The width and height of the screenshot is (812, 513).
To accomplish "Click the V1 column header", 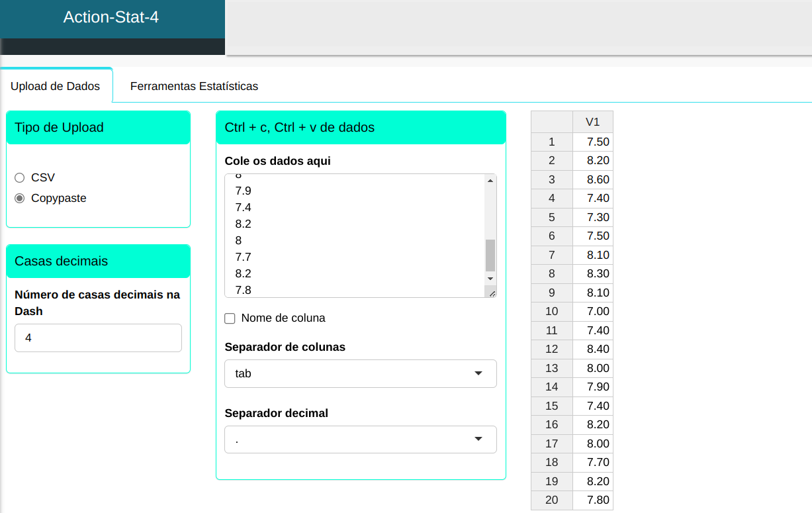I will click(592, 122).
